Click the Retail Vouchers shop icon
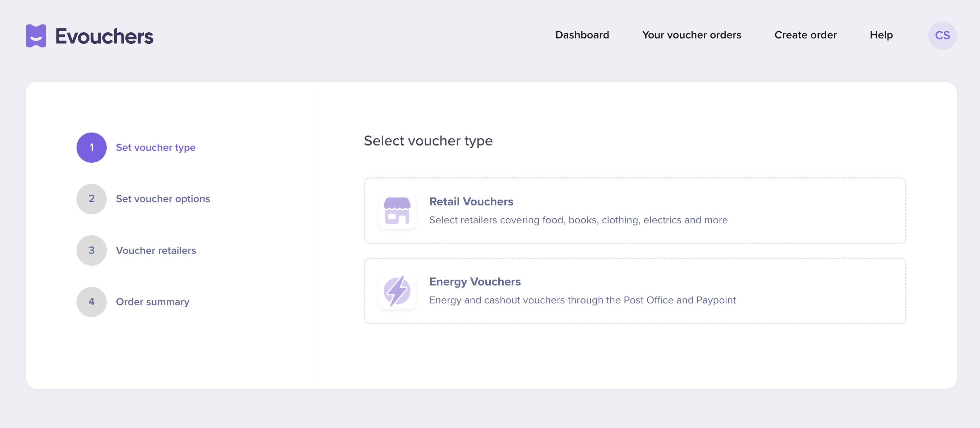The height and width of the screenshot is (428, 980). [x=397, y=210]
